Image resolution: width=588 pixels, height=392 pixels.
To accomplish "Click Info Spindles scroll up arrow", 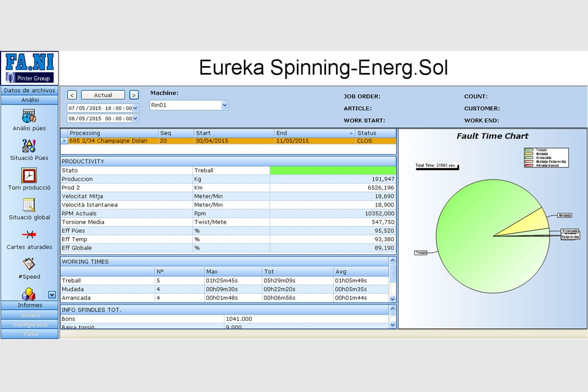I will [x=393, y=309].
